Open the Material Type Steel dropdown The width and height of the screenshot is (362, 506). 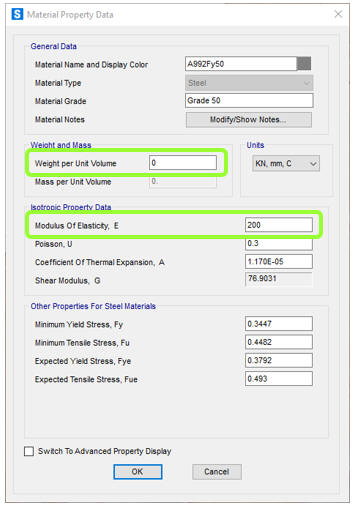(249, 83)
